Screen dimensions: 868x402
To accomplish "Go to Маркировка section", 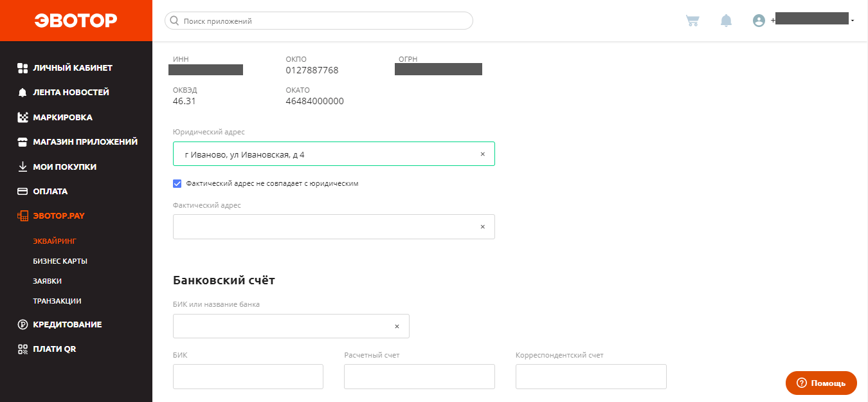I will (x=62, y=117).
